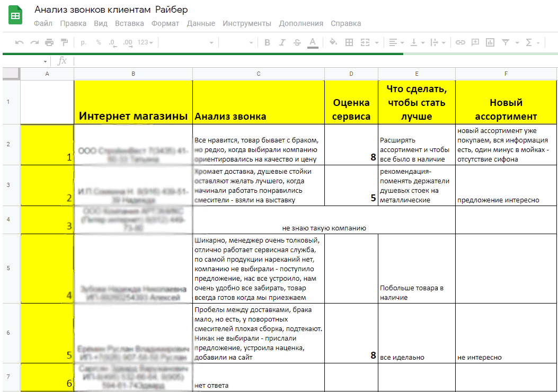Select row 4 header
This screenshot has height=392, width=558.
coord(11,219)
